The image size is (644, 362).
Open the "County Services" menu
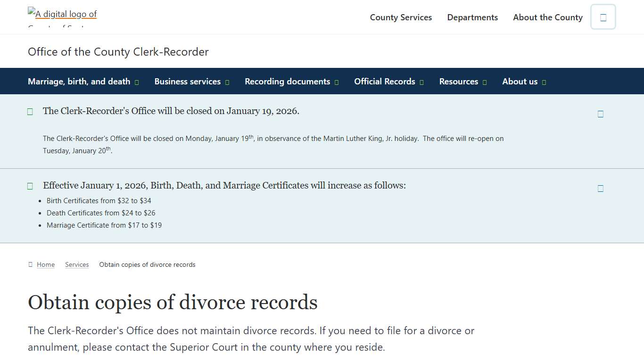401,17
